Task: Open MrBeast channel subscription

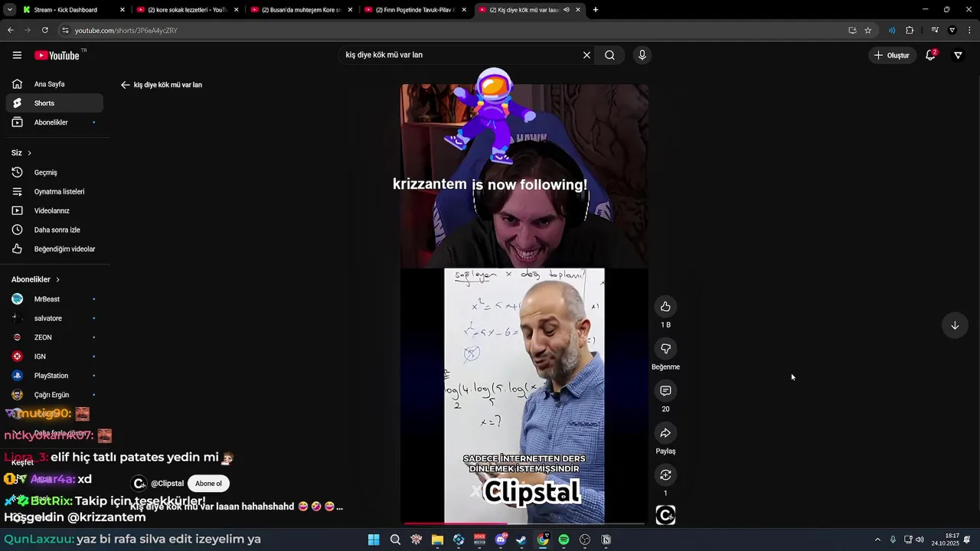Action: [54, 299]
